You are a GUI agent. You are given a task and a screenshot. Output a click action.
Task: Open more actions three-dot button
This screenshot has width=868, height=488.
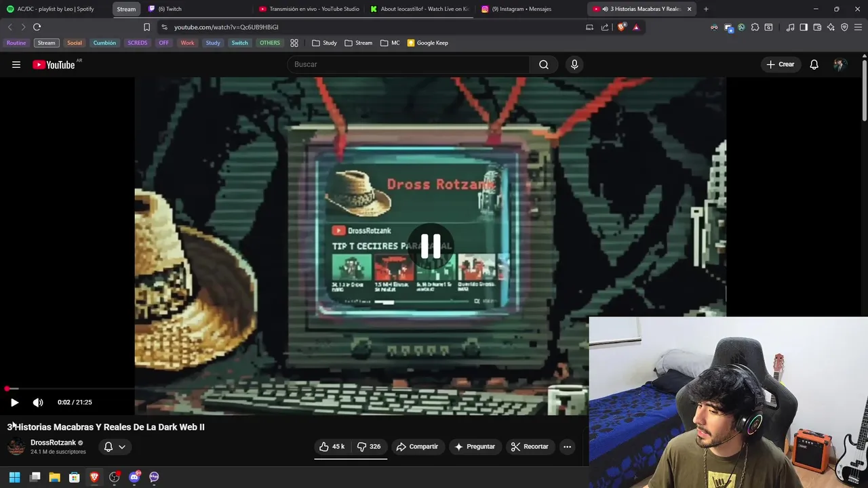coord(567,447)
